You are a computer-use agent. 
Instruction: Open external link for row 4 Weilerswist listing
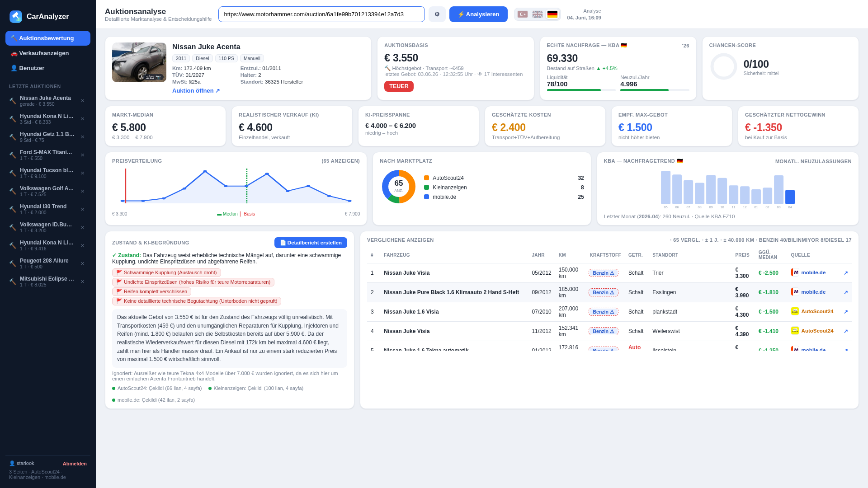click(x=845, y=331)
